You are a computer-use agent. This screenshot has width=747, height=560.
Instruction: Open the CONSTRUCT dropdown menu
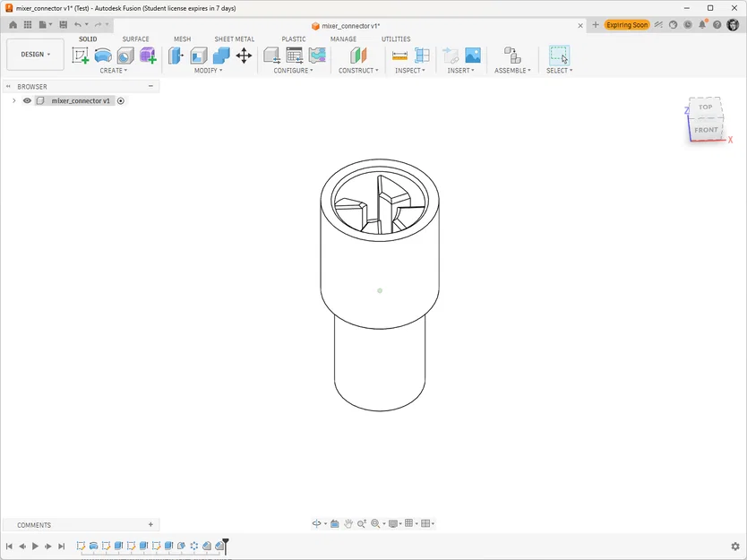tap(358, 71)
